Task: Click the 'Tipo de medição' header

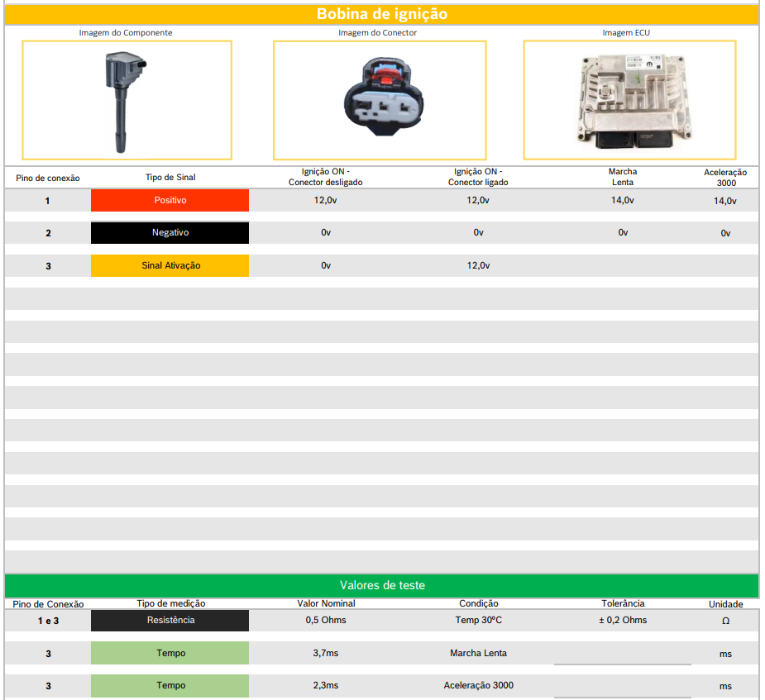Action: [x=171, y=603]
